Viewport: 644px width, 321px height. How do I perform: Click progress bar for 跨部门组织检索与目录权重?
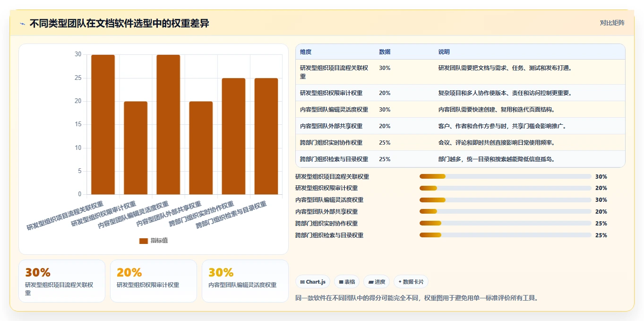506,235
